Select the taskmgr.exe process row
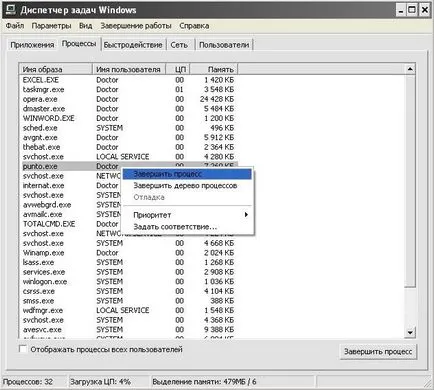Screen dimensions: 434x390 [128, 90]
